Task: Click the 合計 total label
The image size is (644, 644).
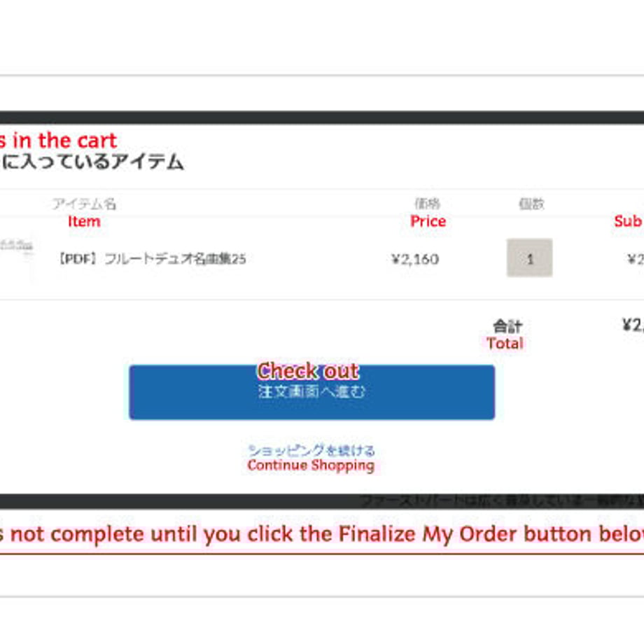Action: [x=507, y=326]
